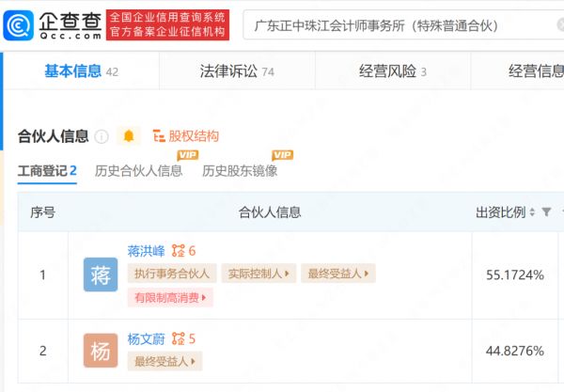Click the blue 蒋 avatar thumbnail

[x=101, y=274]
